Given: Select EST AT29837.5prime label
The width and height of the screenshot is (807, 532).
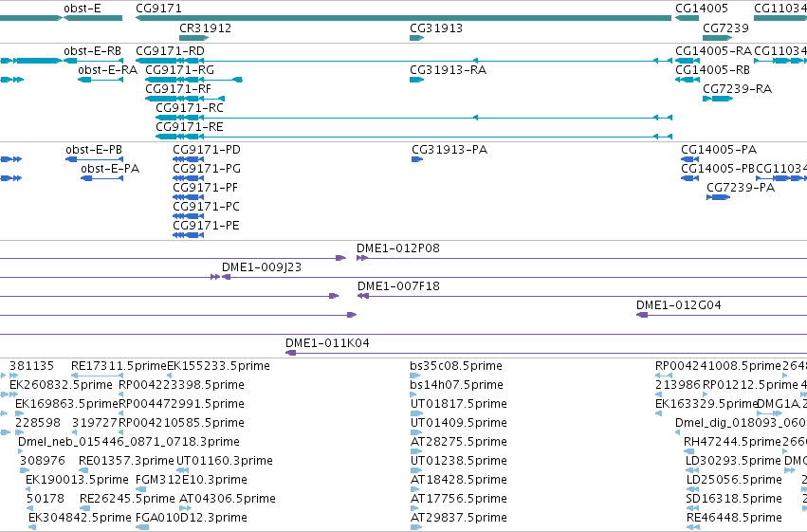Looking at the screenshot, I should 459,519.
